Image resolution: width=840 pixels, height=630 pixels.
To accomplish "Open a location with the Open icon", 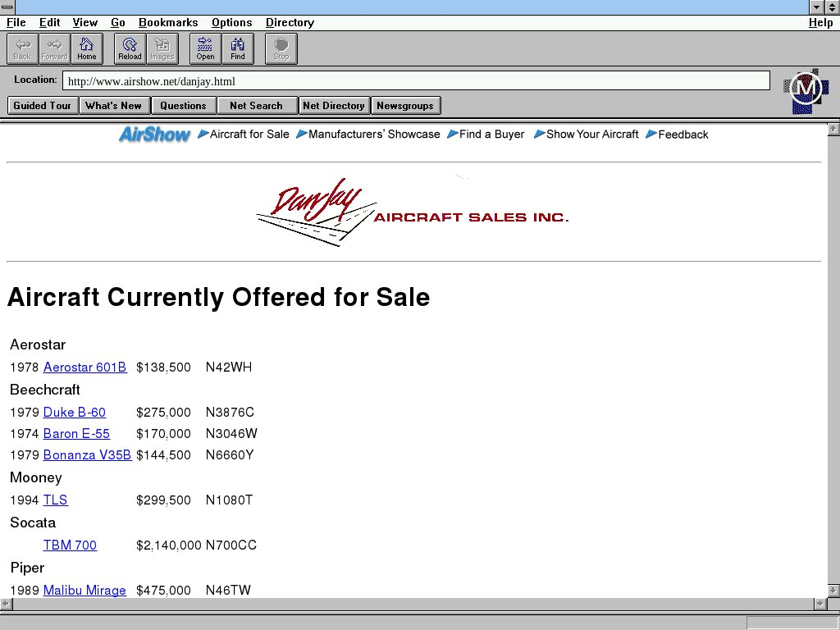I will 205,48.
